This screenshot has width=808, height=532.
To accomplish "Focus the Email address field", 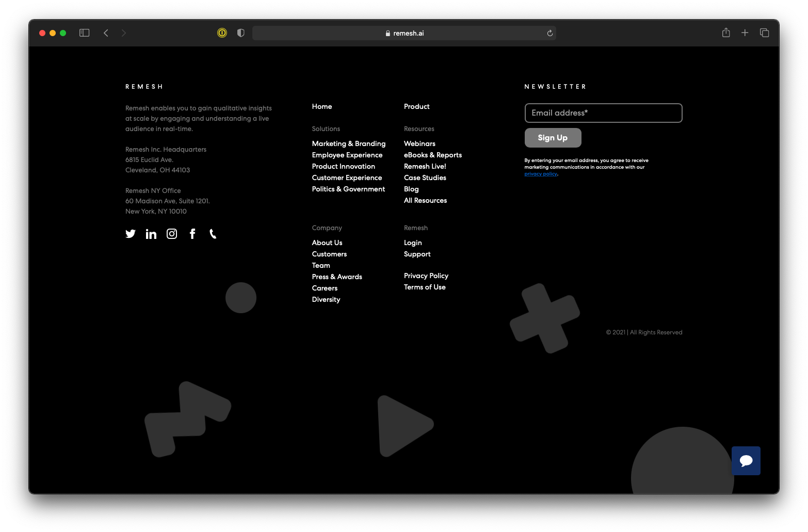I will [604, 113].
